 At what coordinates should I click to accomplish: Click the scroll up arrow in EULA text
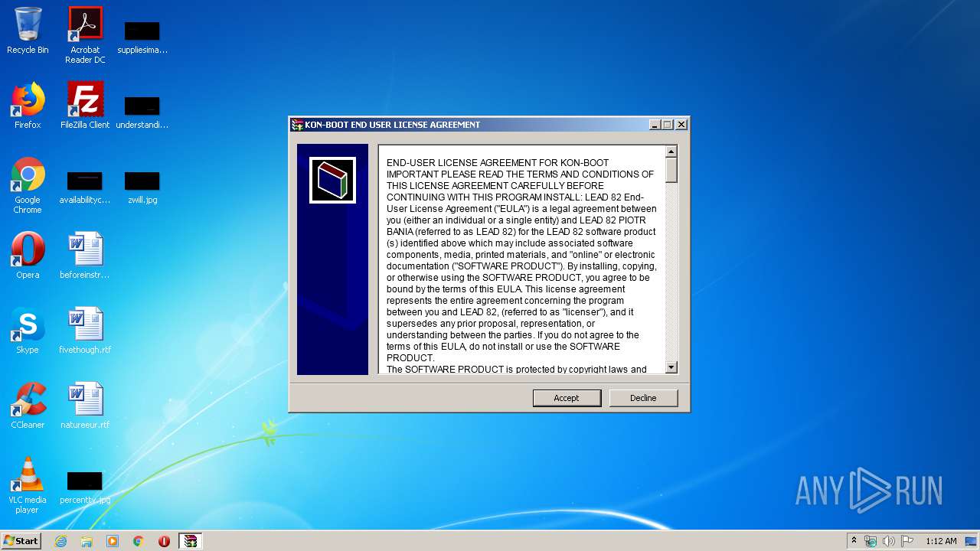[671, 152]
